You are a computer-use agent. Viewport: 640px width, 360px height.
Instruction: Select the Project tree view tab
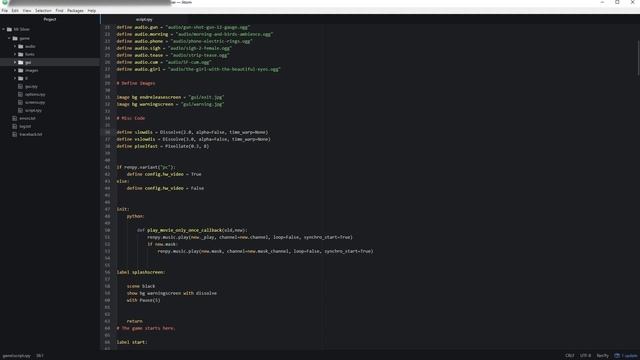point(50,19)
